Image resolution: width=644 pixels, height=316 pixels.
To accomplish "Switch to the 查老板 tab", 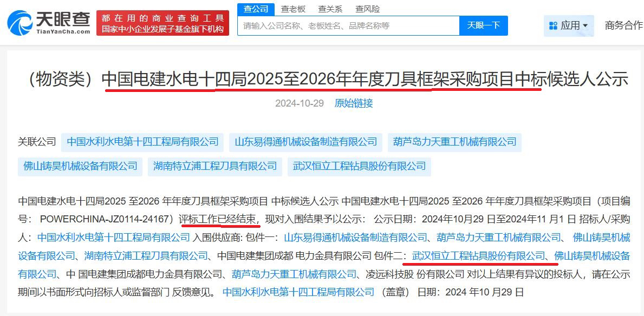I will pyautogui.click(x=293, y=9).
